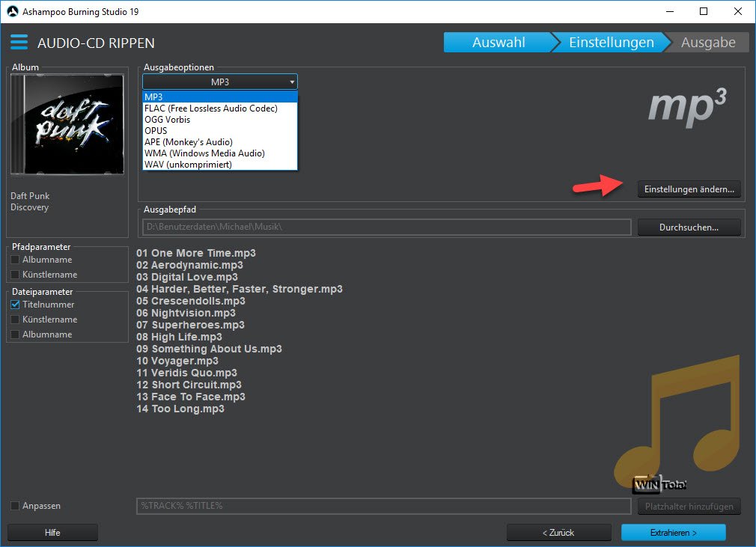
Task: Tick the Anpassen checkbox
Action: click(x=15, y=506)
